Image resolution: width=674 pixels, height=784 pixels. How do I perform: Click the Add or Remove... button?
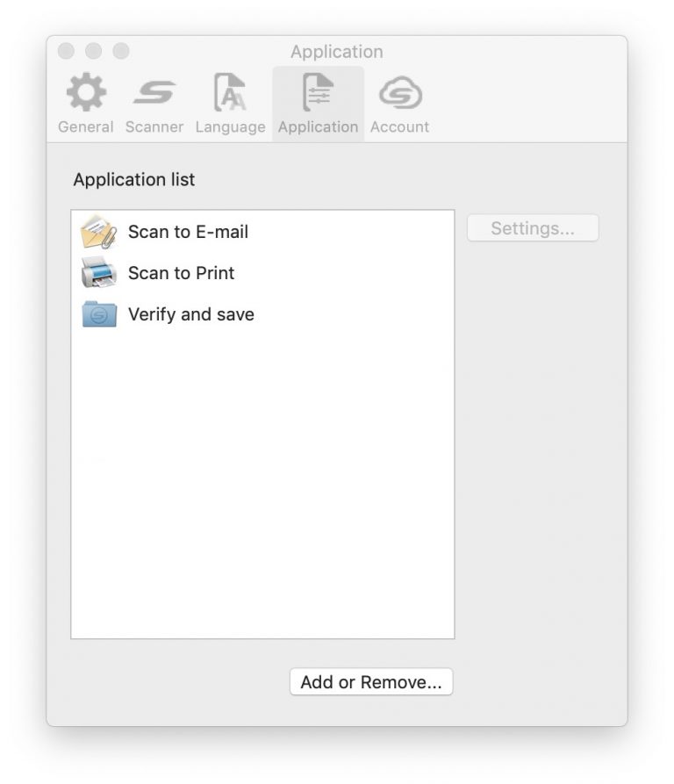[x=371, y=682]
